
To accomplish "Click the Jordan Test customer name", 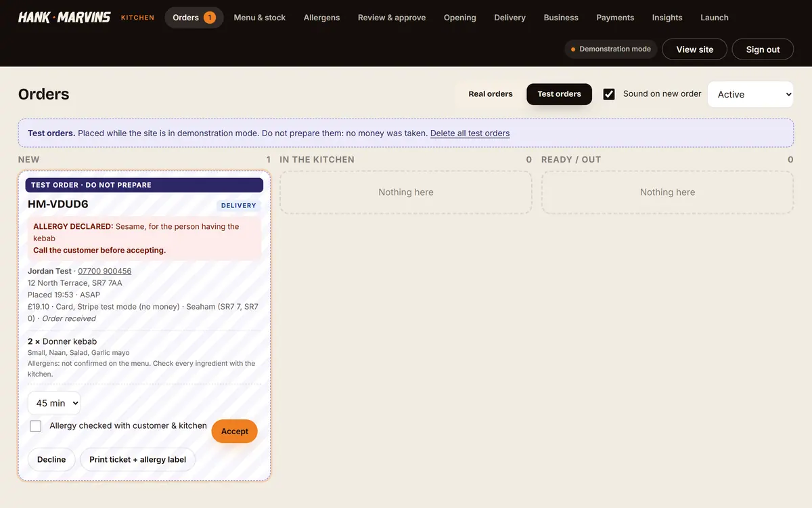I will [x=49, y=271].
